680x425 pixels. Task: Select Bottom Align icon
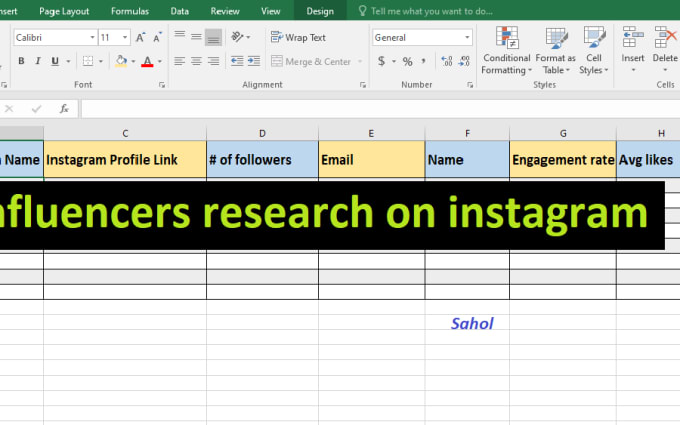[x=213, y=37]
